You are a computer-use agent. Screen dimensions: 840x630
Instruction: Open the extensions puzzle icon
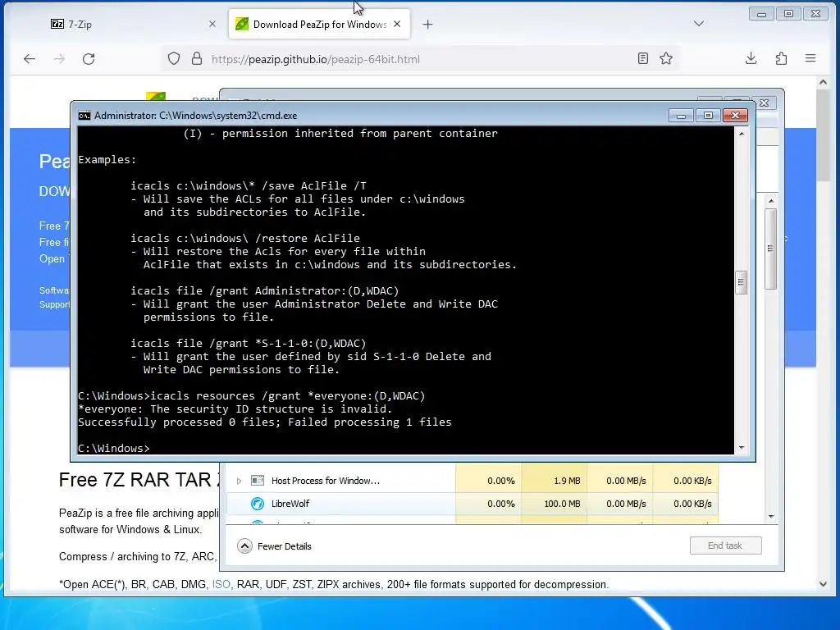(x=781, y=59)
